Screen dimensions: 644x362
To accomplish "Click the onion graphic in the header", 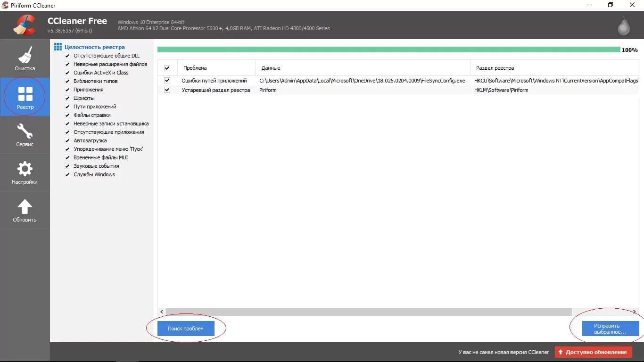I will coord(623,26).
